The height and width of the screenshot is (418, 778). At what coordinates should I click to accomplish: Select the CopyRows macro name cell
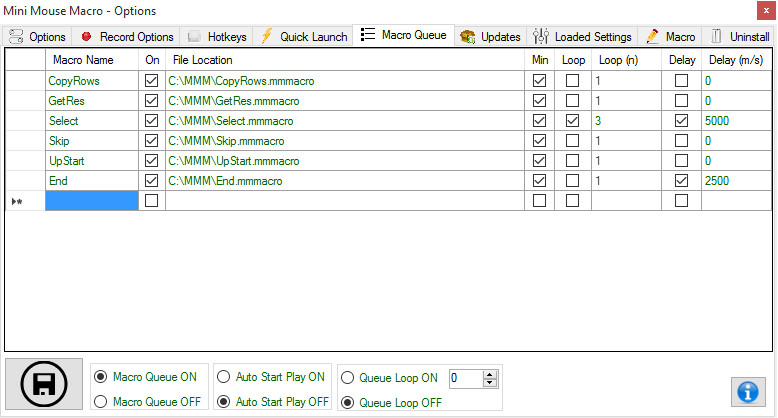[92, 81]
